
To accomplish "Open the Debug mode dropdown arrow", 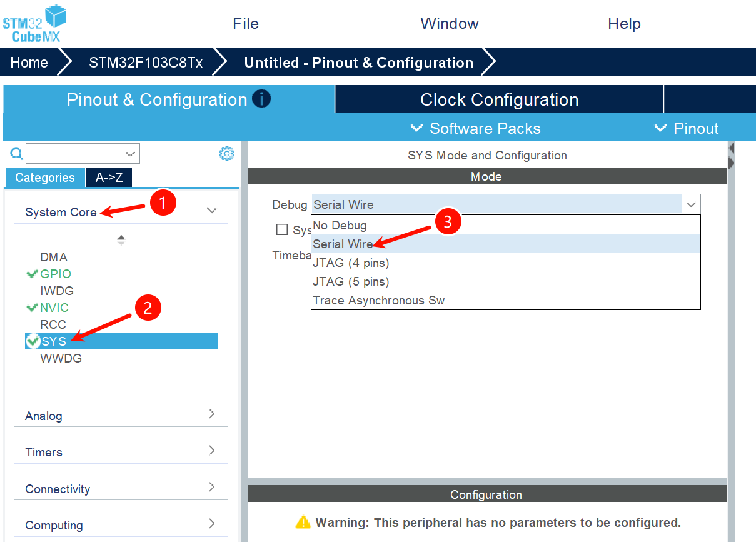I will pos(691,204).
